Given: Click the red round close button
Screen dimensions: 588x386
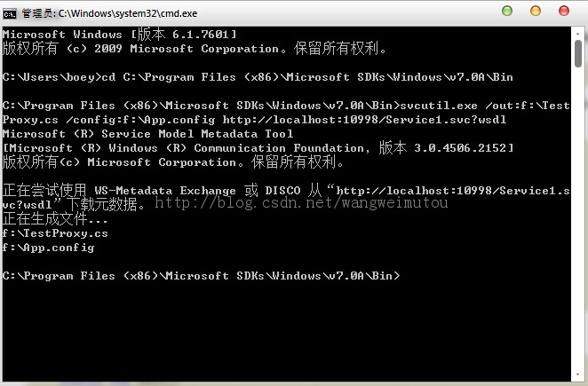Looking at the screenshot, I should point(564,11).
